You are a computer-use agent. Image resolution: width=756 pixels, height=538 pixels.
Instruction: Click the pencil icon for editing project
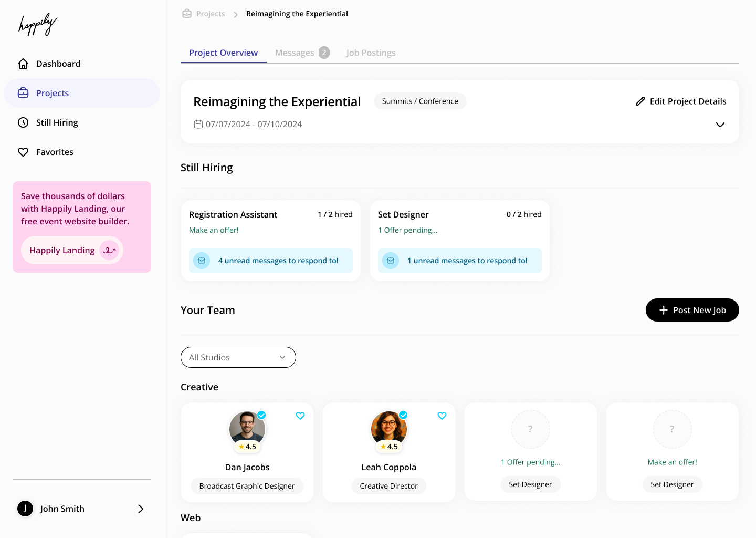pos(640,101)
